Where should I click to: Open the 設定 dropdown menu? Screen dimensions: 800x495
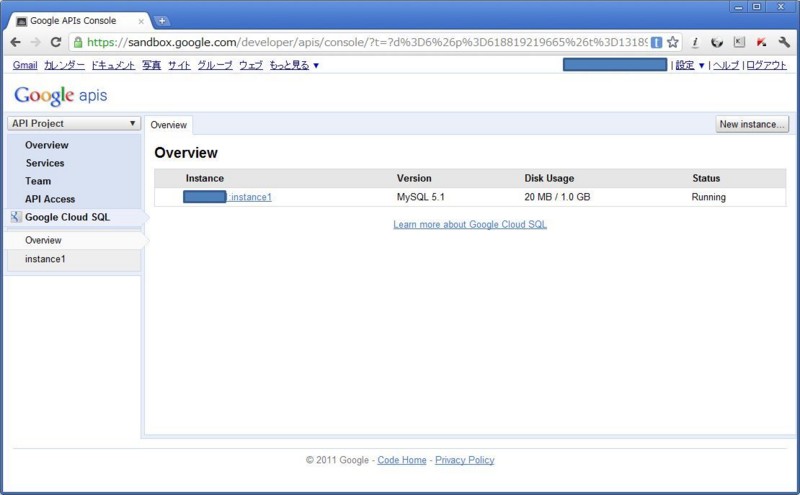tap(690, 65)
